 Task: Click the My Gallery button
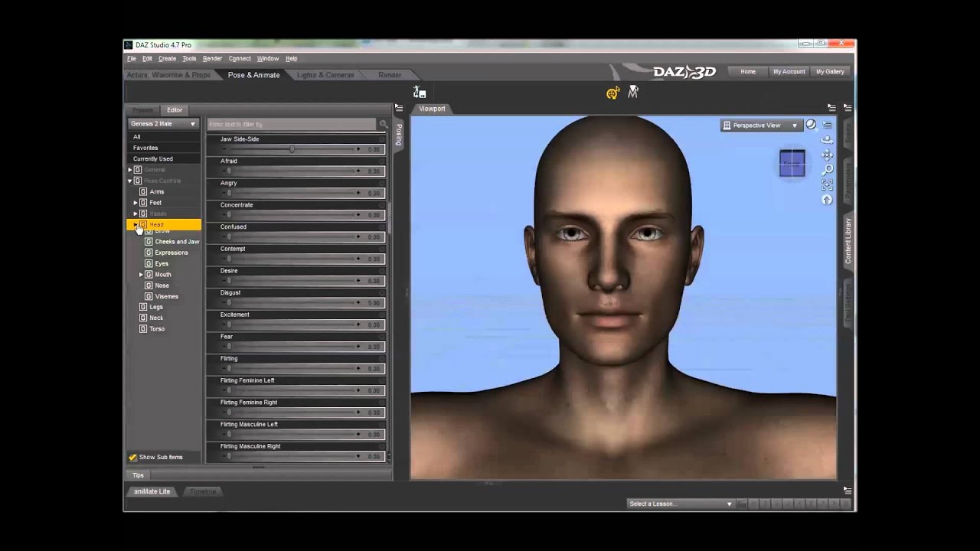[830, 72]
